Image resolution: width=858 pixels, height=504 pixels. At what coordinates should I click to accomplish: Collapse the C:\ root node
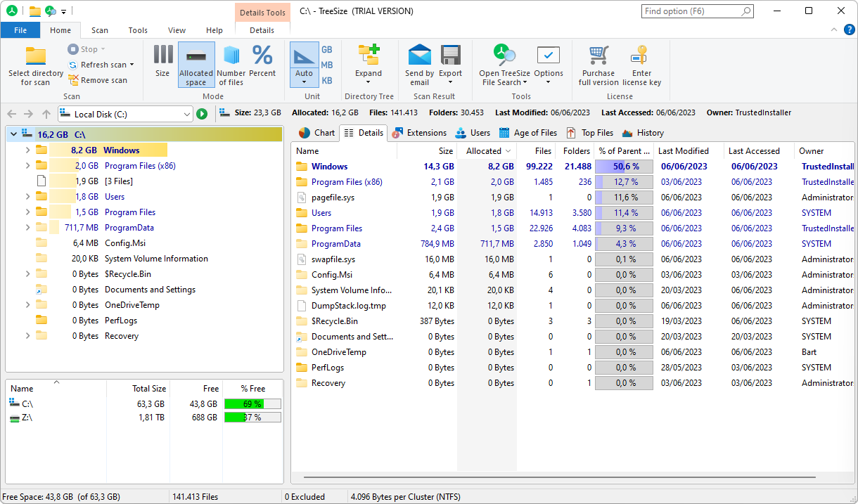point(13,134)
